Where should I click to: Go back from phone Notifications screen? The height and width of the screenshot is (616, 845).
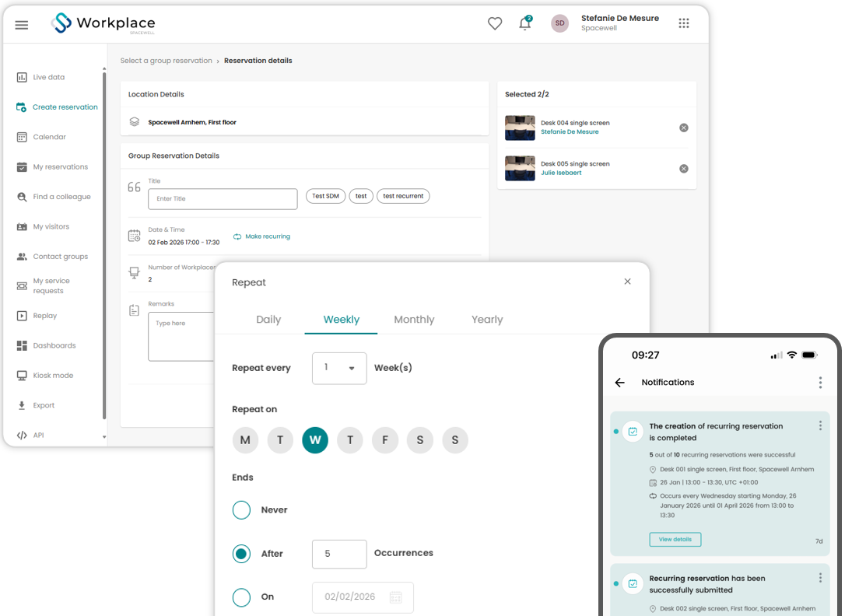[x=619, y=383]
